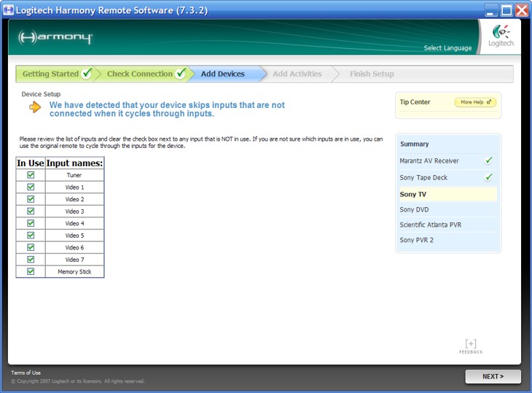This screenshot has width=532, height=393.
Task: Toggle the Video 2 In Use checkbox
Action: (x=31, y=199)
